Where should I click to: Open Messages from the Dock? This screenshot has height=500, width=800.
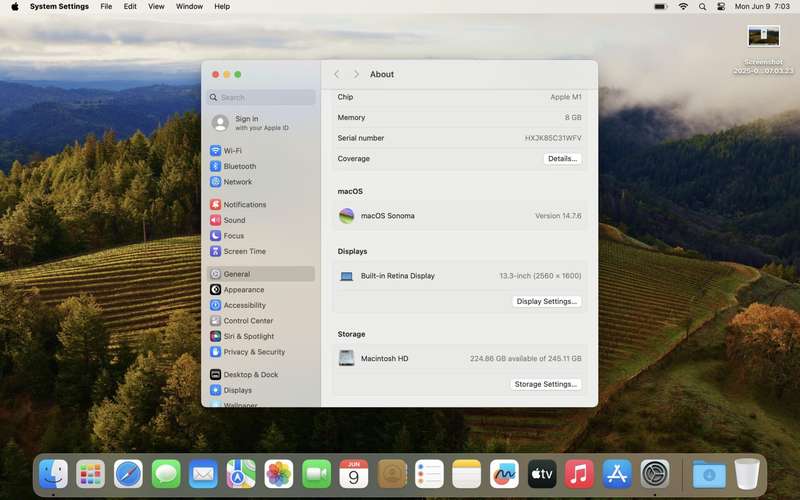click(x=166, y=474)
